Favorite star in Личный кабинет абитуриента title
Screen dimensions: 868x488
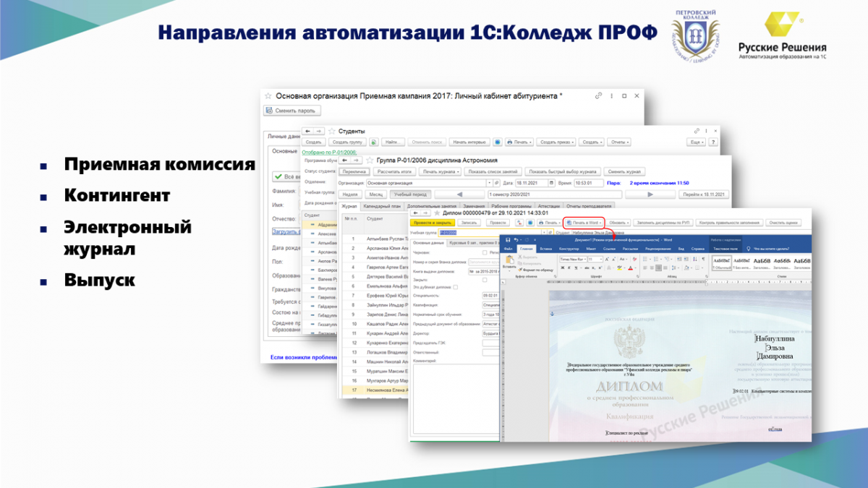point(268,95)
